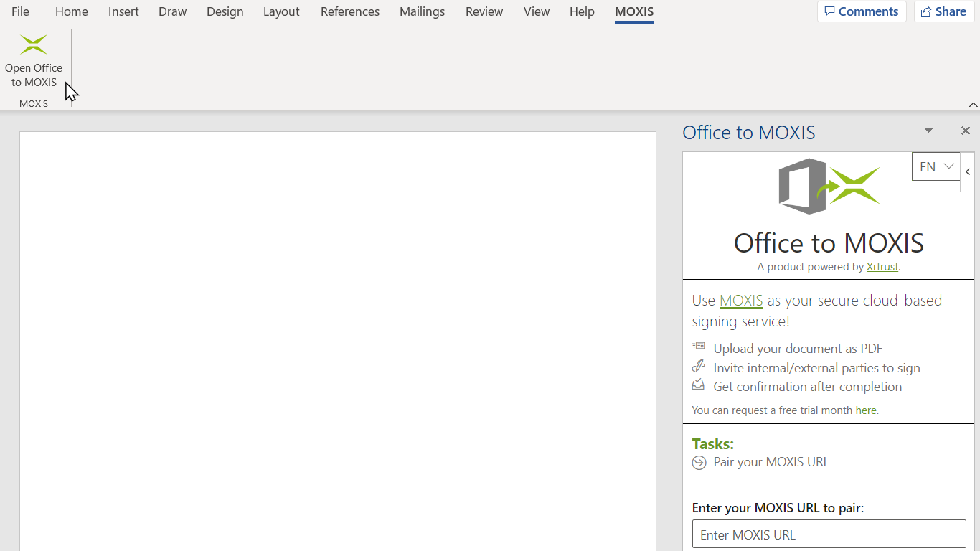
Task: Click 'Get confirmation after completion' text
Action: tap(808, 387)
